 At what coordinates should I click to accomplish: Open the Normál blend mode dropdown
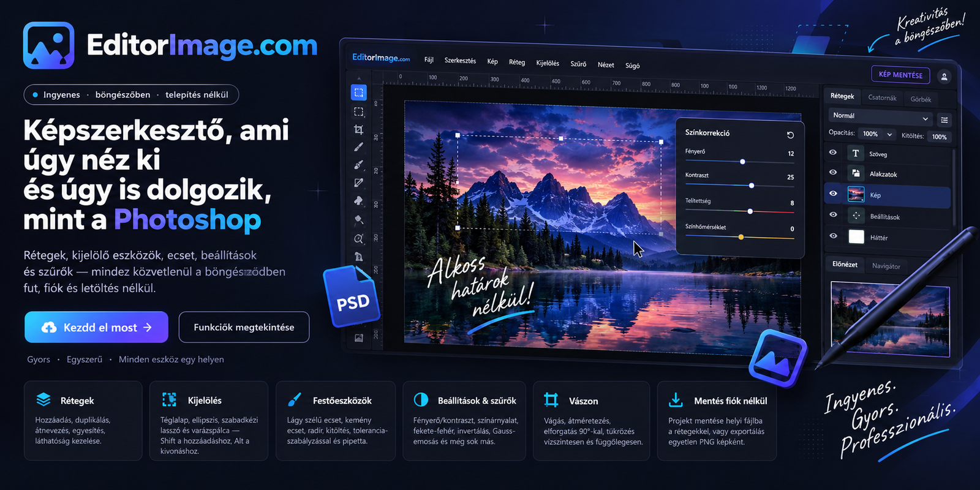880,116
